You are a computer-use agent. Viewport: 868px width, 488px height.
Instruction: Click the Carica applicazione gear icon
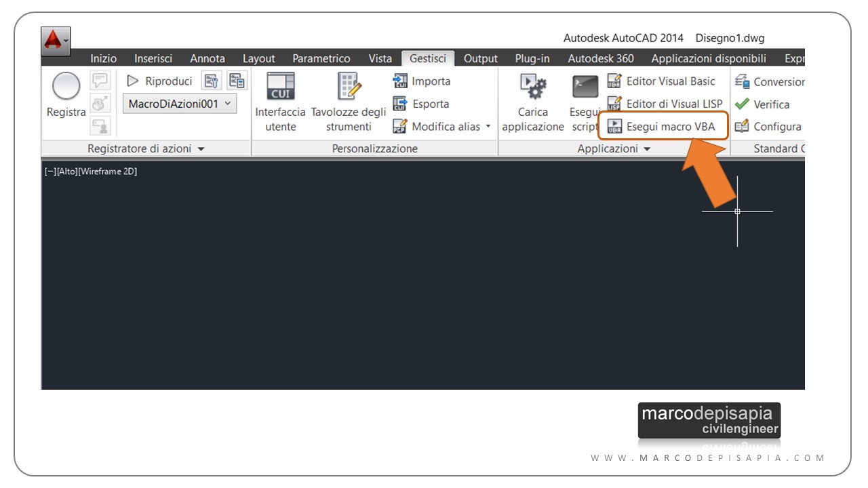click(x=533, y=87)
